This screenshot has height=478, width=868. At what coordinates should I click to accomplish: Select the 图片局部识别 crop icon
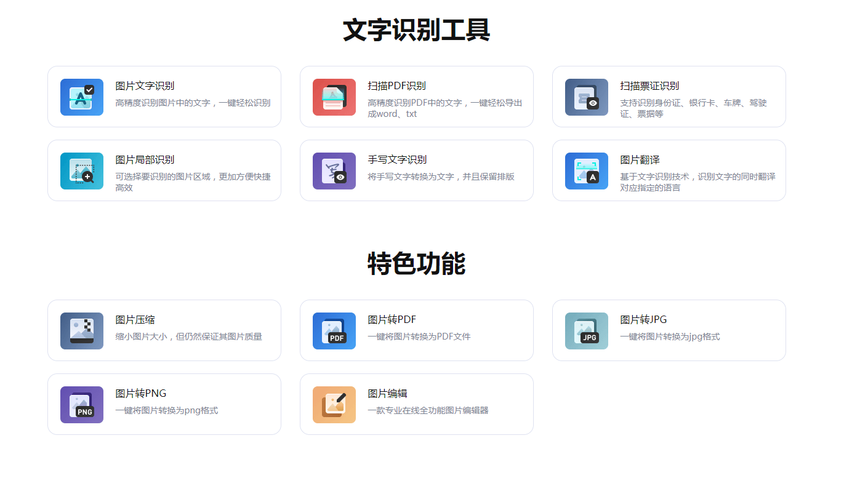click(81, 170)
